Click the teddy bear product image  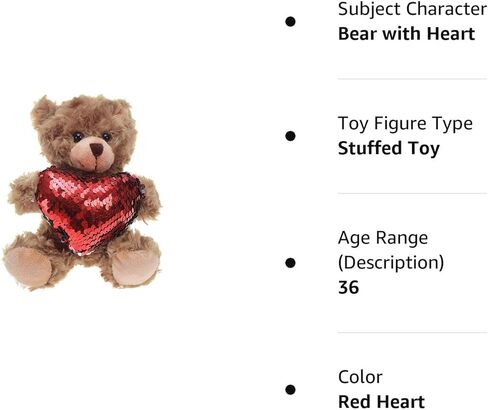coord(82,193)
